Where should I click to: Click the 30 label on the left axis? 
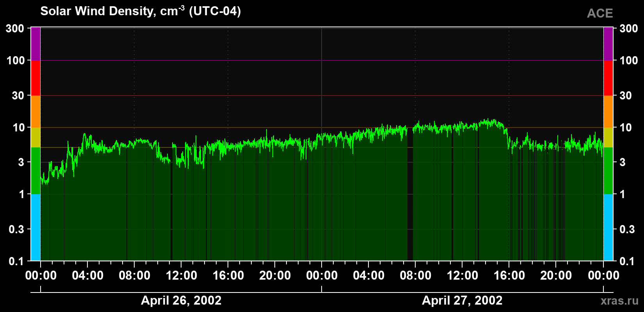point(18,96)
